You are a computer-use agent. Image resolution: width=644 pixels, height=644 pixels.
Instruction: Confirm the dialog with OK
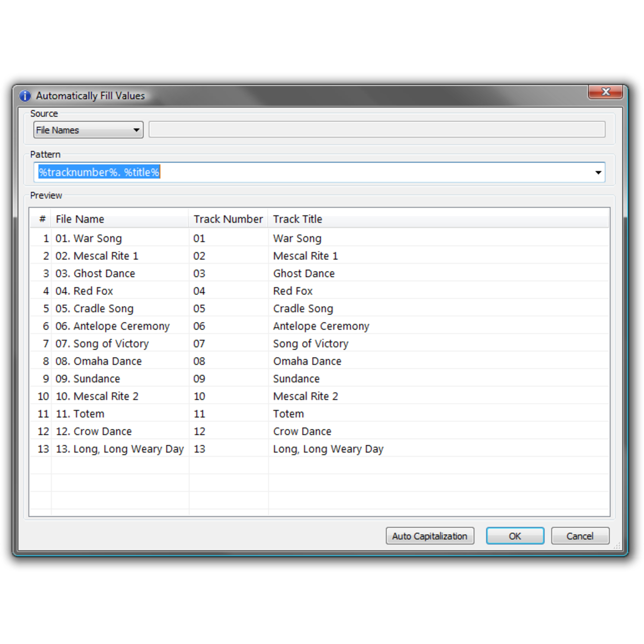tap(515, 536)
